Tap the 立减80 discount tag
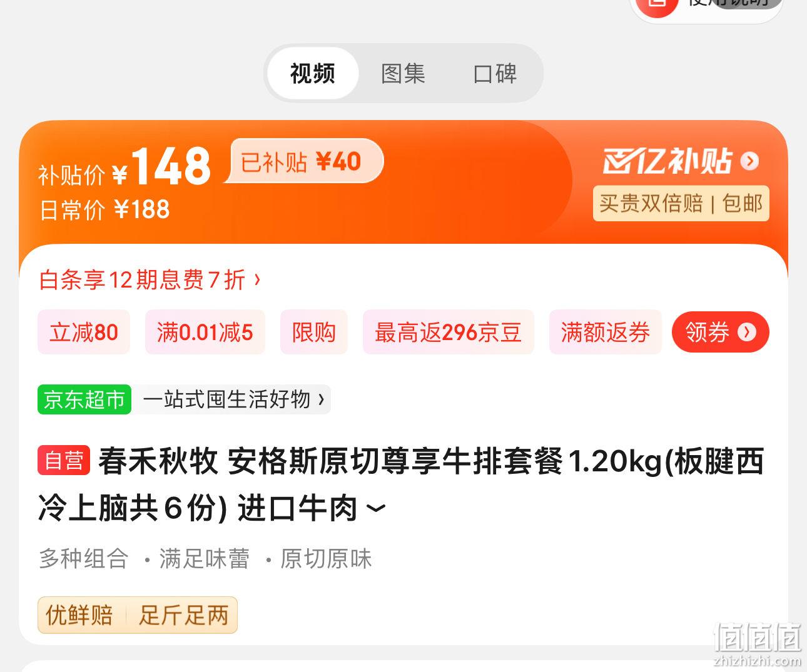The height and width of the screenshot is (672, 807). coord(84,332)
